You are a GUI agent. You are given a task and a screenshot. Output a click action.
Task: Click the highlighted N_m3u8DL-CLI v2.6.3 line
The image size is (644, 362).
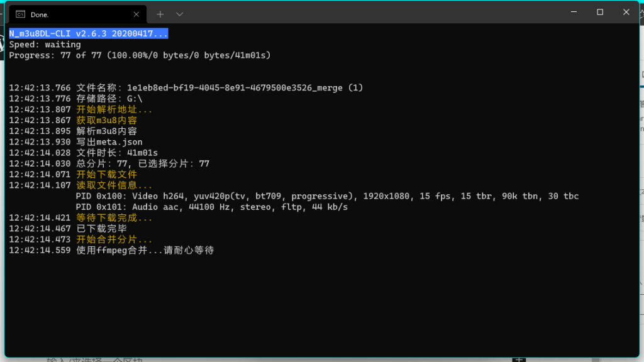[x=88, y=33]
